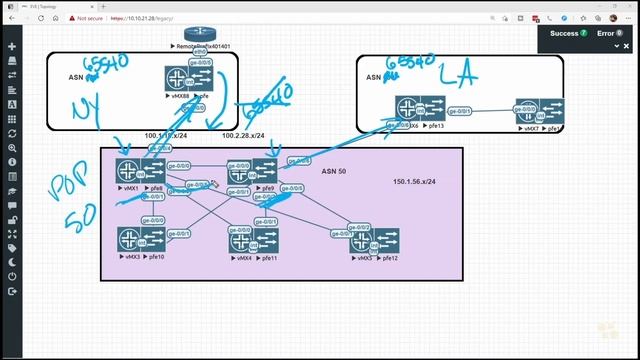This screenshot has height=360, width=640.
Task: Click the red calendar extension icon
Action: [x=536, y=18]
